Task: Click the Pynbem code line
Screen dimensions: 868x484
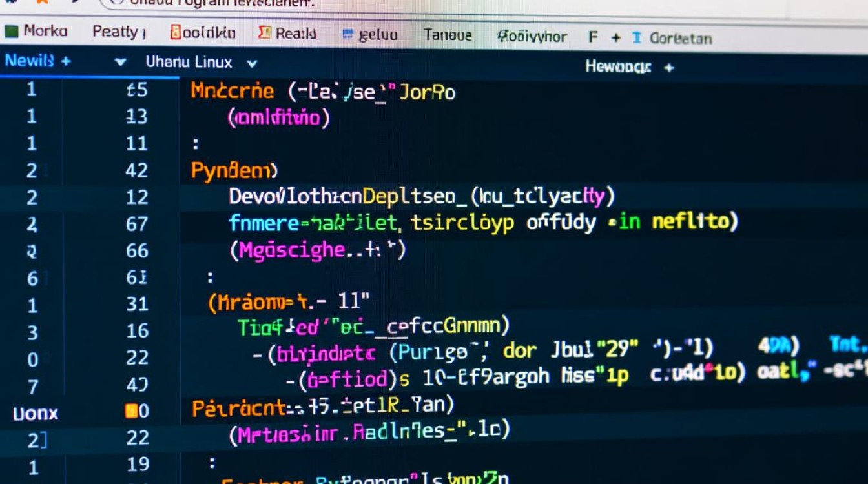Action: [x=234, y=171]
